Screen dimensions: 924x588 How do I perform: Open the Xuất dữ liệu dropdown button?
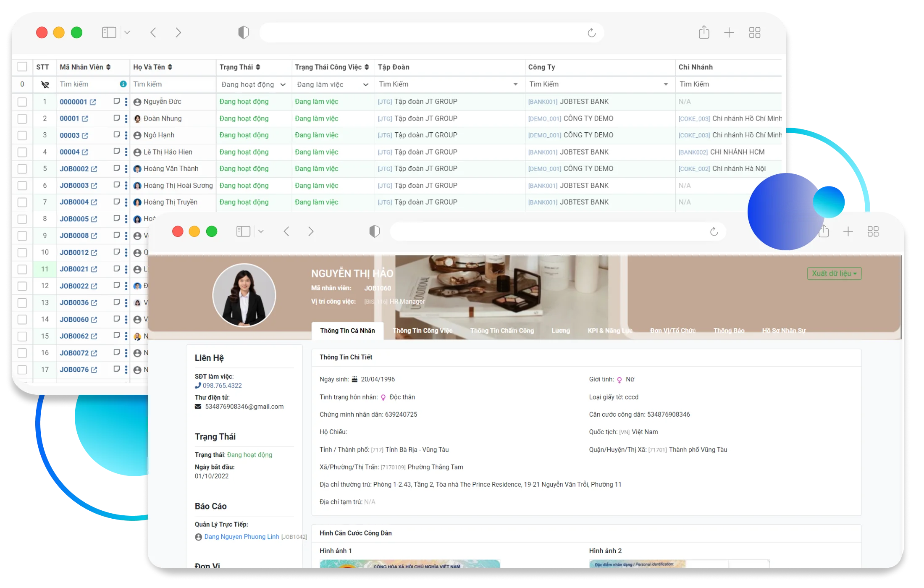coord(834,273)
